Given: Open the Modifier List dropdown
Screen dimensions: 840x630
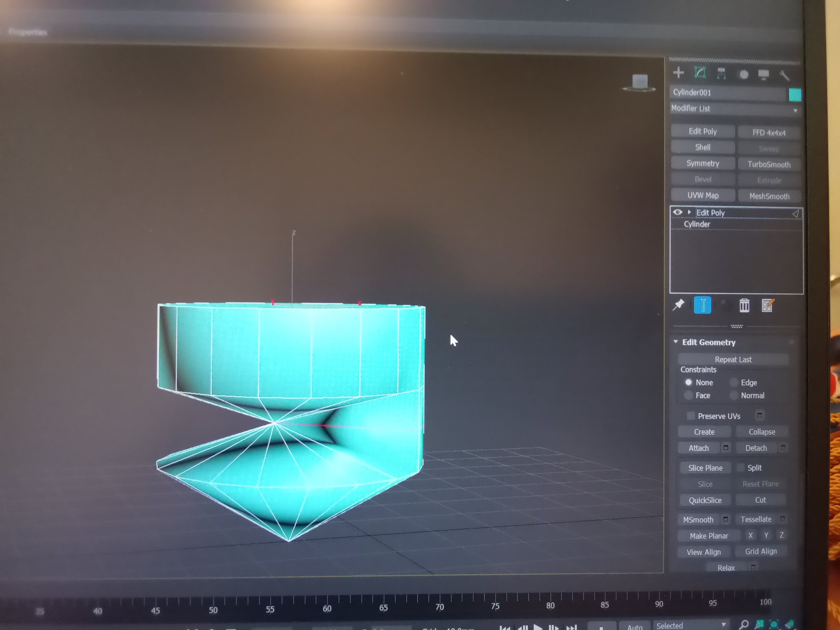Looking at the screenshot, I should tap(735, 109).
